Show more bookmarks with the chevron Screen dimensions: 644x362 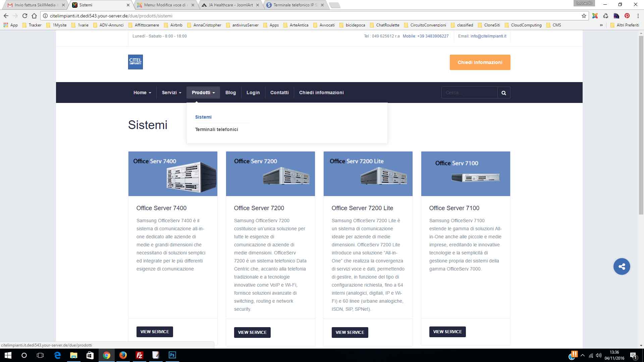(x=601, y=25)
